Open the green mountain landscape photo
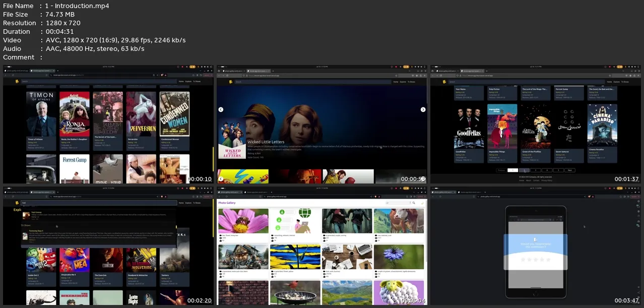644x308 pixels. click(x=347, y=293)
